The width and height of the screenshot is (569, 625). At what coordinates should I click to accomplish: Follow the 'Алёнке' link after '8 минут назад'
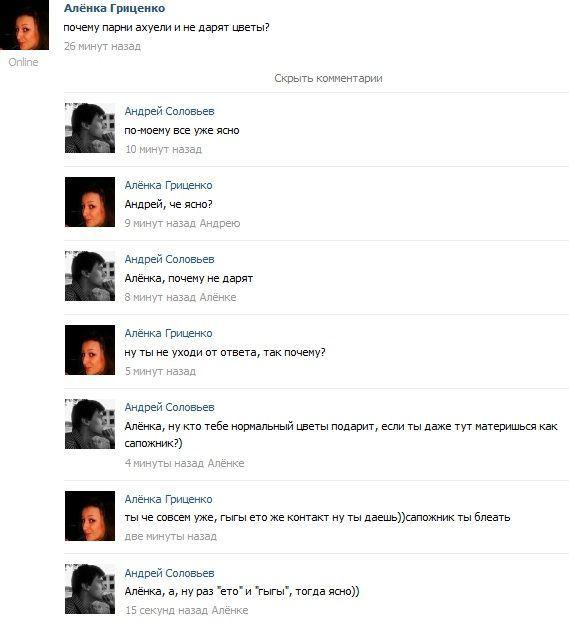[218, 297]
